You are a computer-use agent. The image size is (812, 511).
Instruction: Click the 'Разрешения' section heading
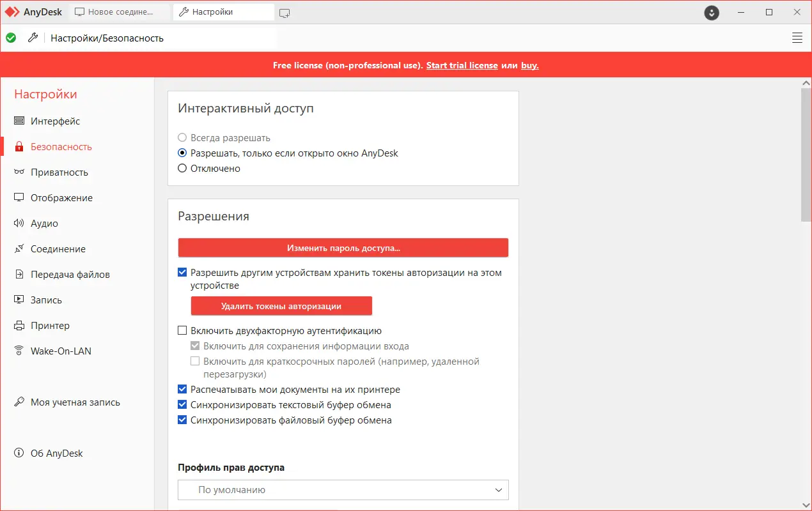[x=214, y=216]
